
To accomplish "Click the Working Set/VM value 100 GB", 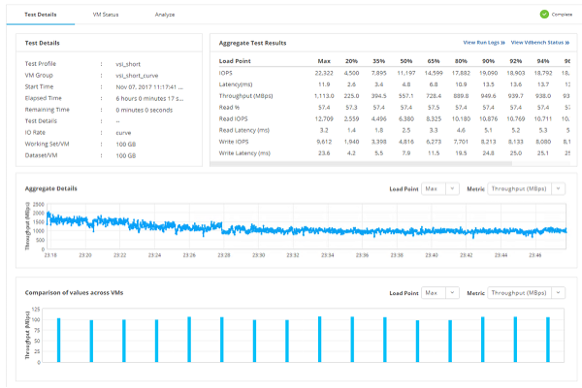I will tap(126, 144).
